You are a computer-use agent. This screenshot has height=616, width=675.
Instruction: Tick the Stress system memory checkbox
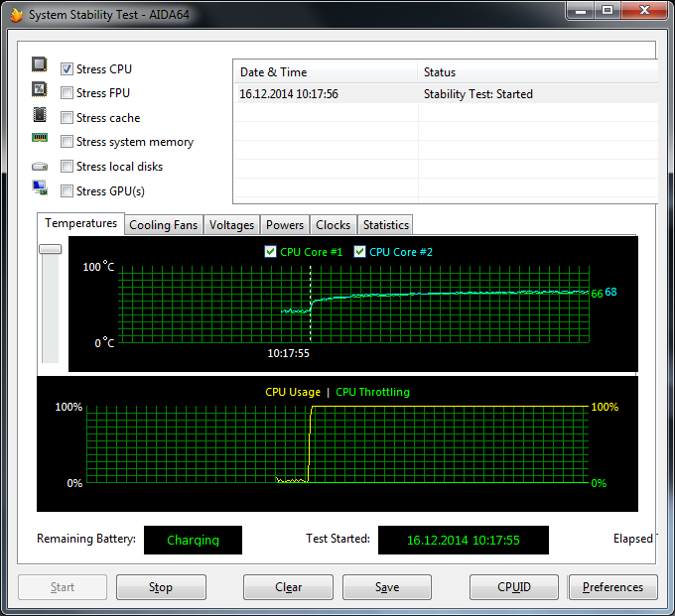(67, 142)
